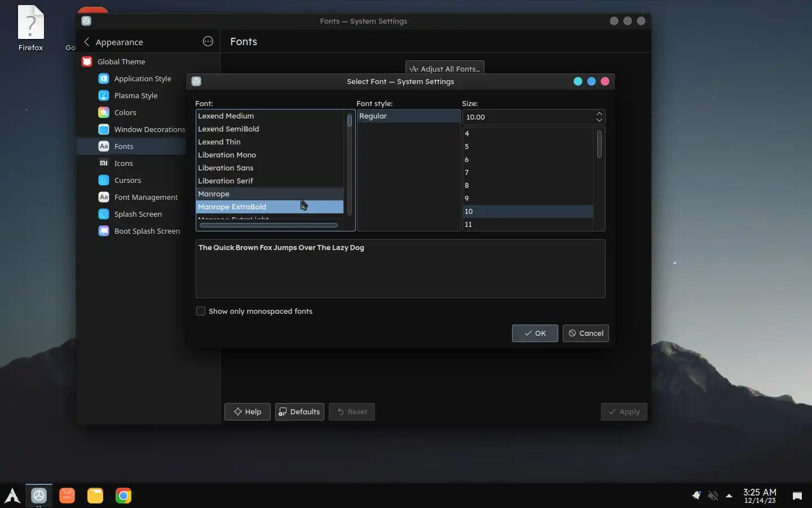This screenshot has width=812, height=508.
Task: Choose size 6 in size list
Action: tap(528, 159)
